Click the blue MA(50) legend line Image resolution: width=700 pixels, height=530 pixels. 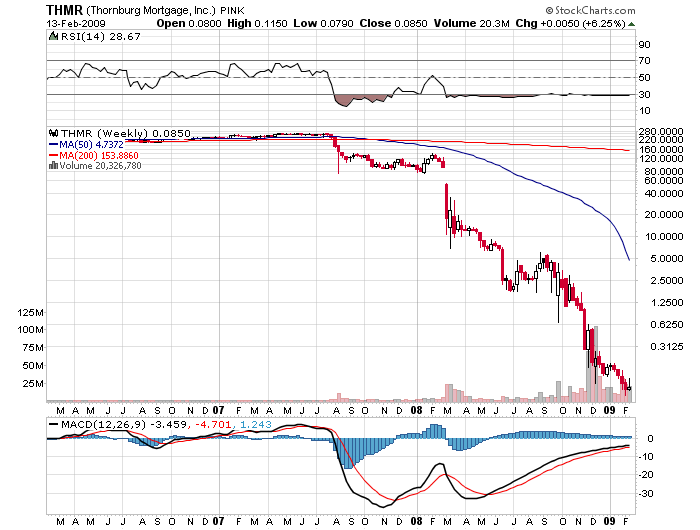click(x=53, y=145)
